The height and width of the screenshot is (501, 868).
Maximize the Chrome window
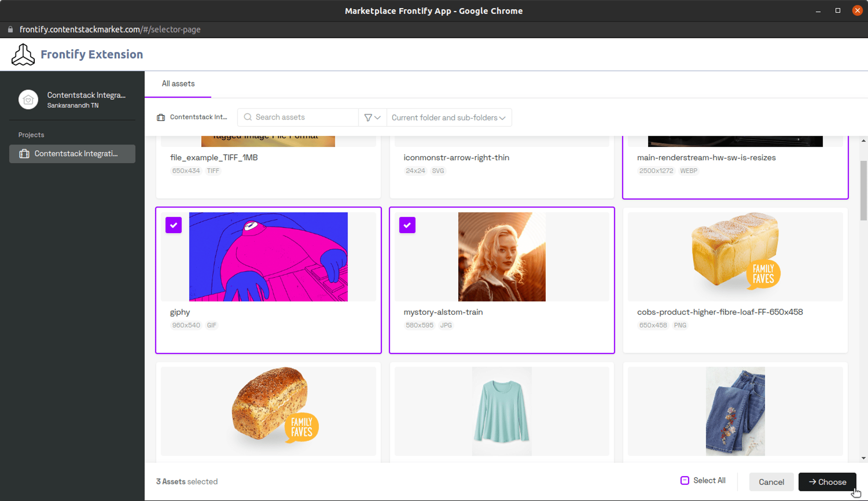838,11
